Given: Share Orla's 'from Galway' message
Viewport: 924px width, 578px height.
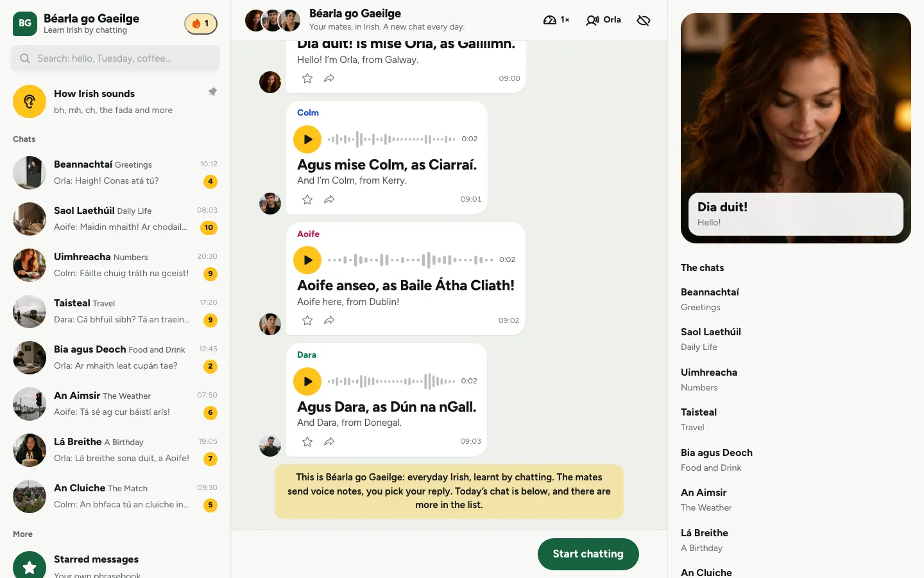Looking at the screenshot, I should coord(329,78).
